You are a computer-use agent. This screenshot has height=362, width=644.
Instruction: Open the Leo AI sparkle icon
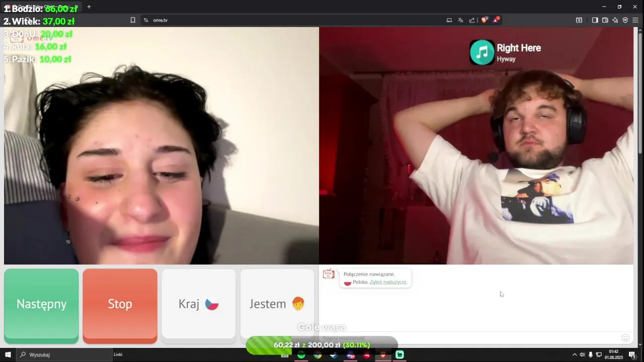tap(615, 20)
